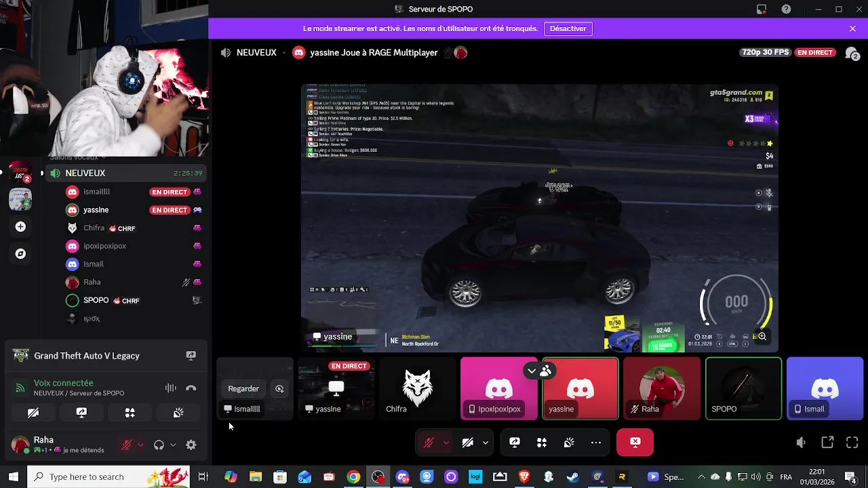Select Chifra's participant tile
868x488 pixels.
pos(418,389)
